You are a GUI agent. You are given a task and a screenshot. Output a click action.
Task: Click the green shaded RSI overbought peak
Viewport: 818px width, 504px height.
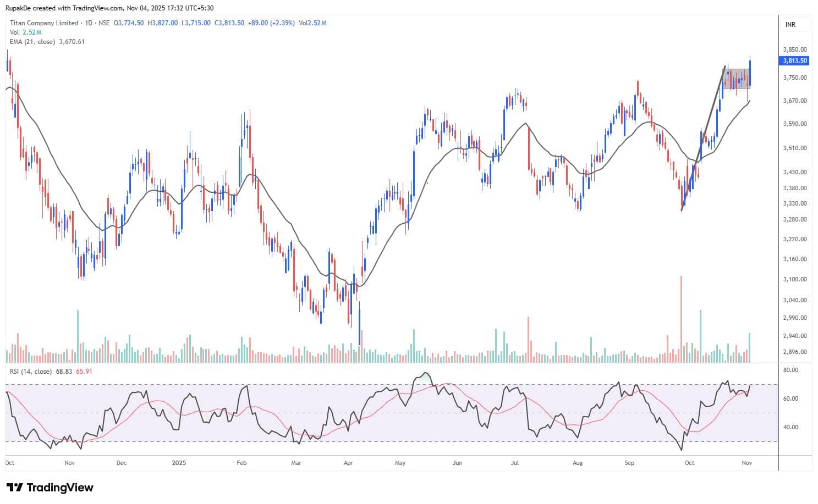click(422, 378)
